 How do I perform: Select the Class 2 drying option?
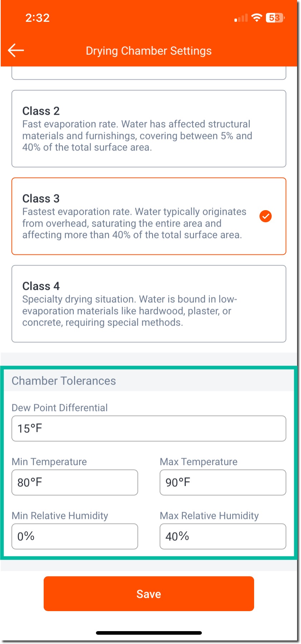(149, 129)
